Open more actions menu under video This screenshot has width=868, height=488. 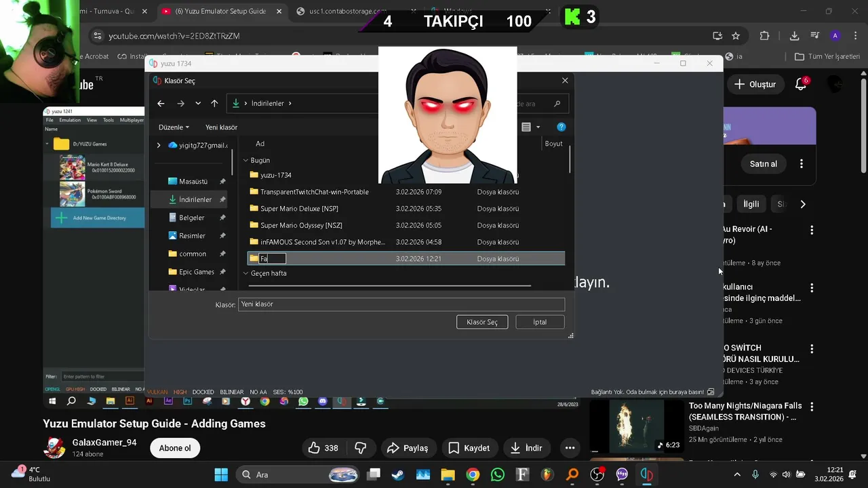tap(570, 448)
